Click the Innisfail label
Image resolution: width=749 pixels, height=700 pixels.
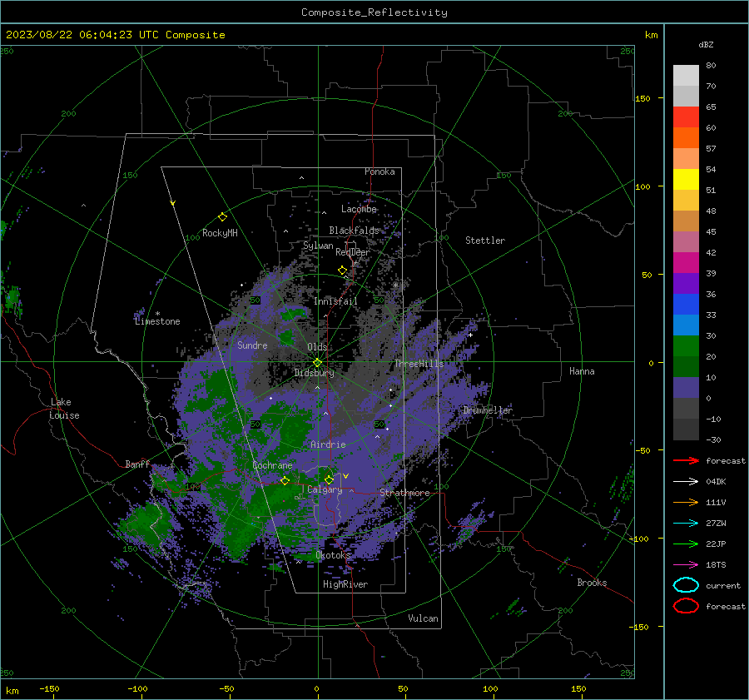pos(335,301)
